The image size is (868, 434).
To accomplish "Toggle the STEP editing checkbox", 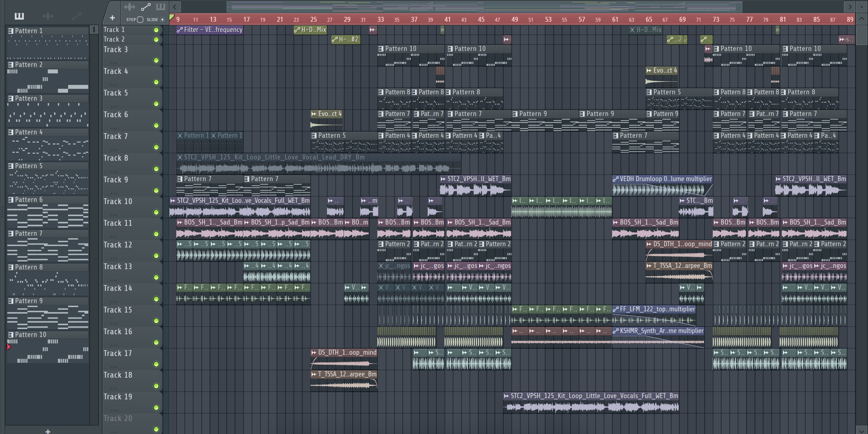I will [140, 20].
